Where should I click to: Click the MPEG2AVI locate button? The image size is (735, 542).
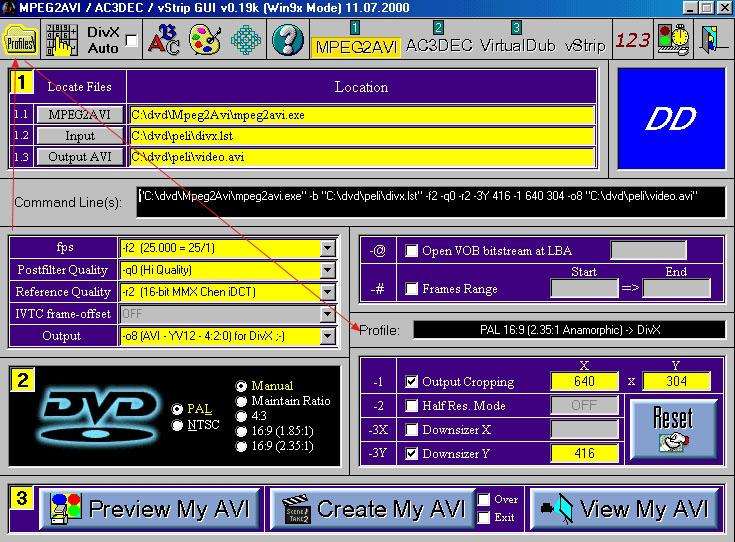[80, 114]
